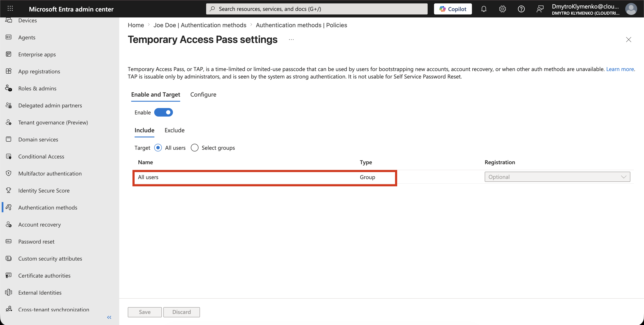This screenshot has width=644, height=325.
Task: Open the settings gear in header
Action: pos(503,9)
